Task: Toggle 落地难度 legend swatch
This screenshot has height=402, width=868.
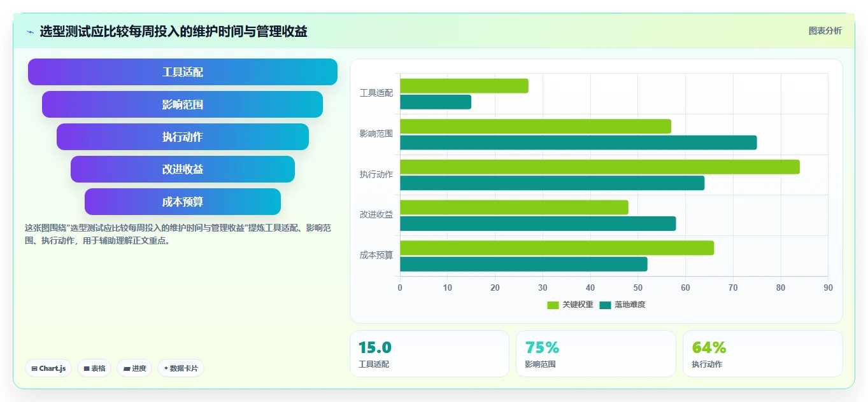Action: coord(605,305)
